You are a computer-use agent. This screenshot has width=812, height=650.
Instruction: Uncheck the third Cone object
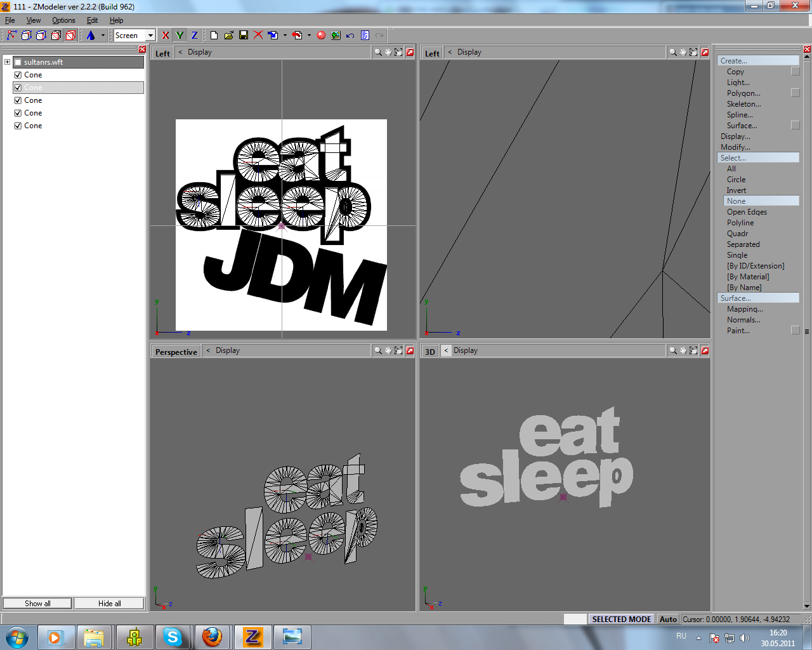tap(18, 100)
